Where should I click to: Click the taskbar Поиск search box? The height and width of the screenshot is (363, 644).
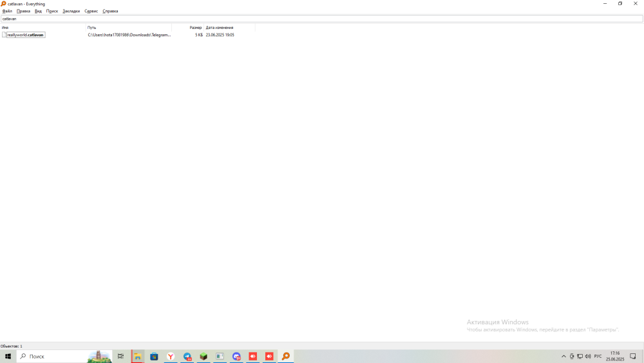tap(64, 357)
